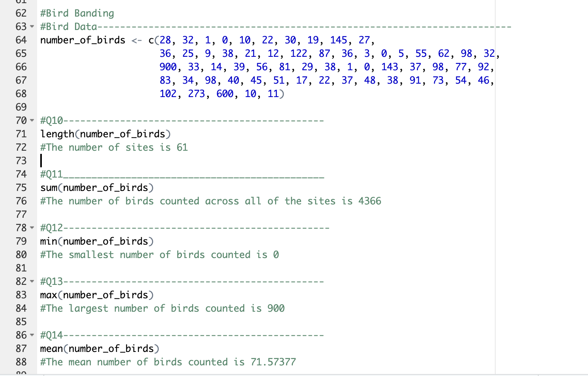Click the #Bird Banding comment
Image resolution: width=588 pixels, height=376 pixels.
[77, 13]
